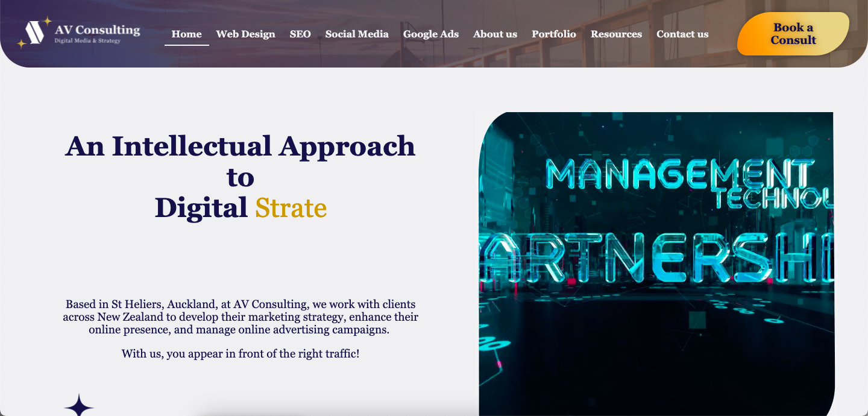Viewport: 868px width, 416px height.
Task: Click the gold "Strate" animated word
Action: 291,208
